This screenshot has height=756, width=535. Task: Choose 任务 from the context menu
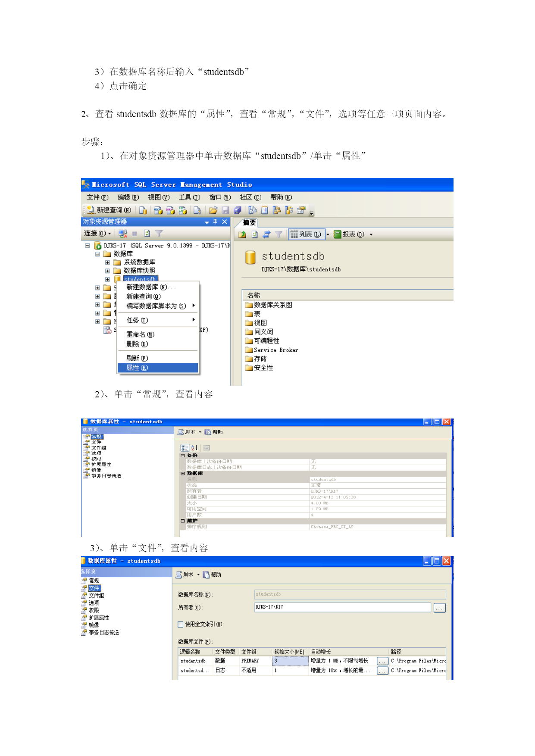[x=158, y=320]
